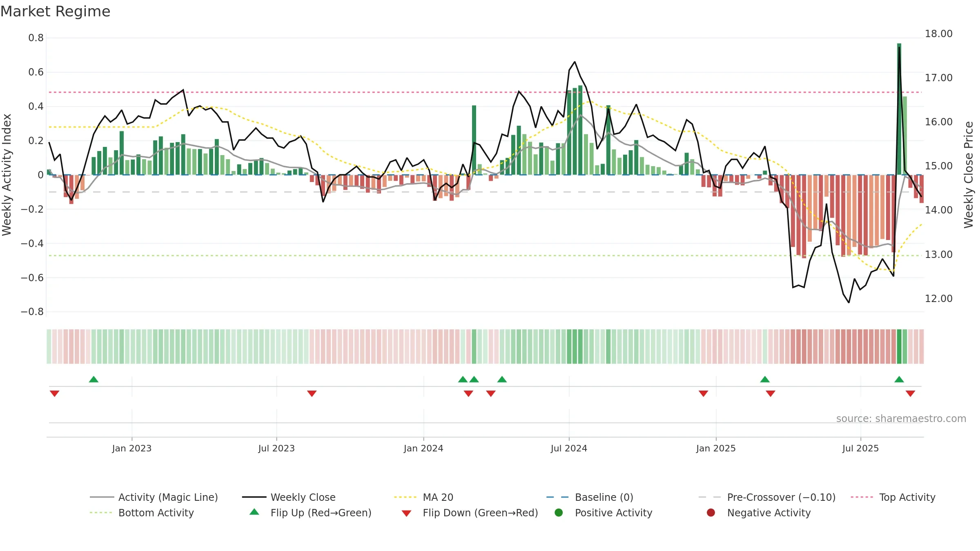Toggle the Activity (Magic Line) legend entry
Screen dimensions: 980x551
click(x=154, y=497)
